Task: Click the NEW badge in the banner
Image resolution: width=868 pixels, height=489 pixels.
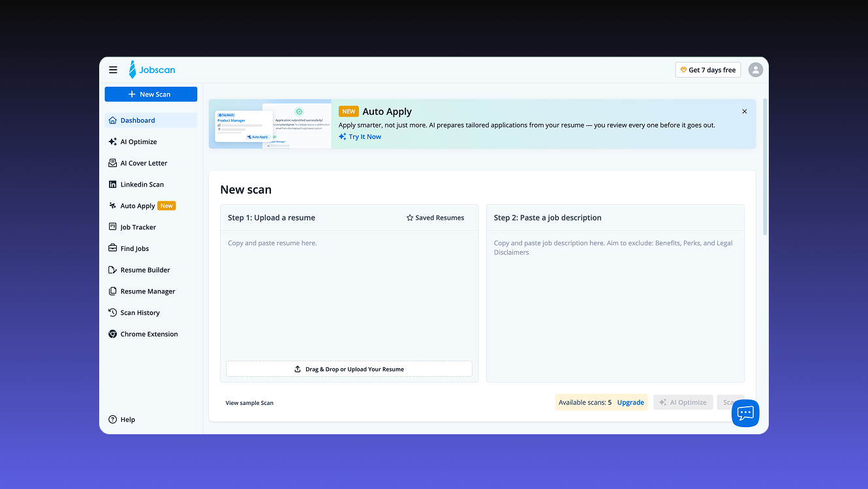Action: click(x=349, y=111)
